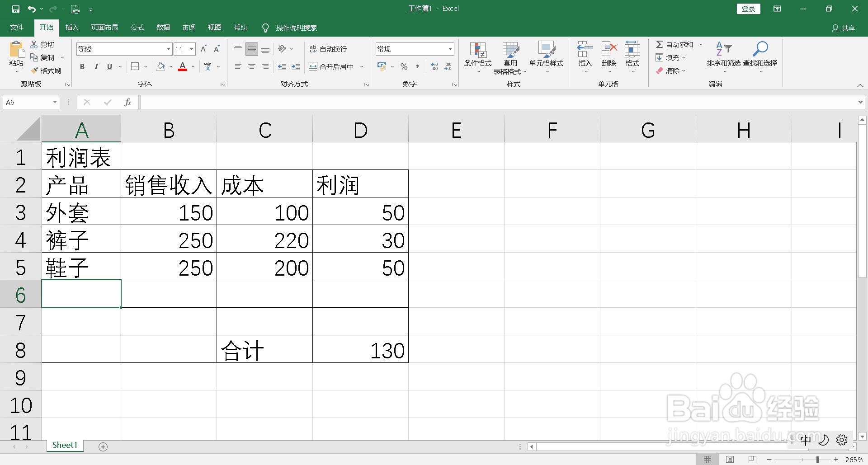Image resolution: width=868 pixels, height=465 pixels.
Task: Open the border style dropdown arrow
Action: [x=145, y=66]
